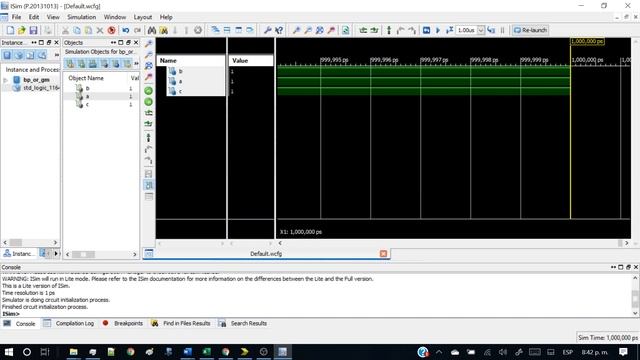This screenshot has width=640, height=360.
Task: Click the 1.00us run time field
Action: (x=467, y=30)
